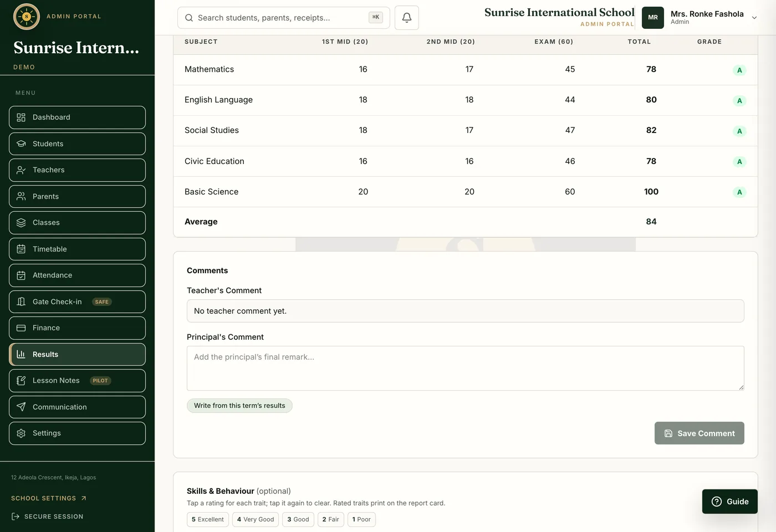Select the 5 Excellent rating chip
Viewport: 776px width, 532px height.
pyautogui.click(x=208, y=519)
